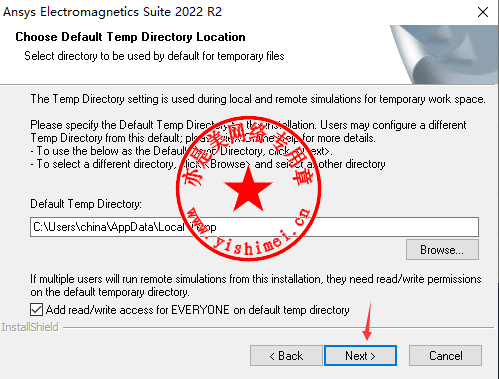Click the Next button to continue
Screen dimensions: 499x379
360,356
